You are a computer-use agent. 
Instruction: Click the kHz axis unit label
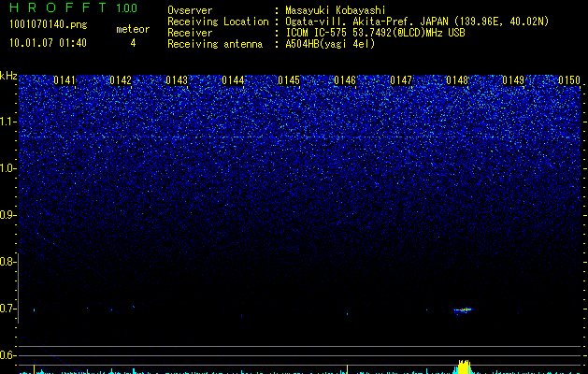point(8,76)
